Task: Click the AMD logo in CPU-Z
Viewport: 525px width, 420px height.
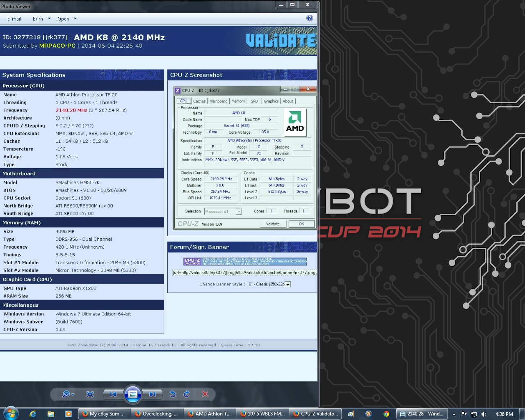Action: coord(295,122)
